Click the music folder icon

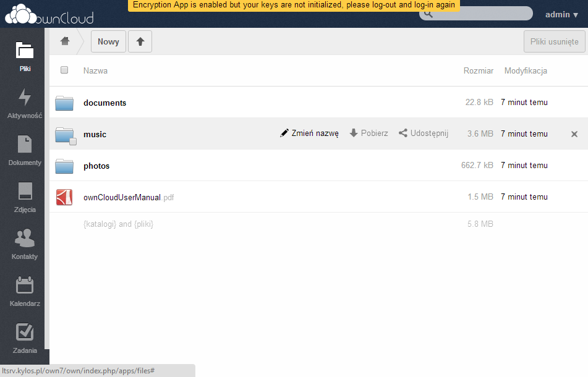pos(64,135)
